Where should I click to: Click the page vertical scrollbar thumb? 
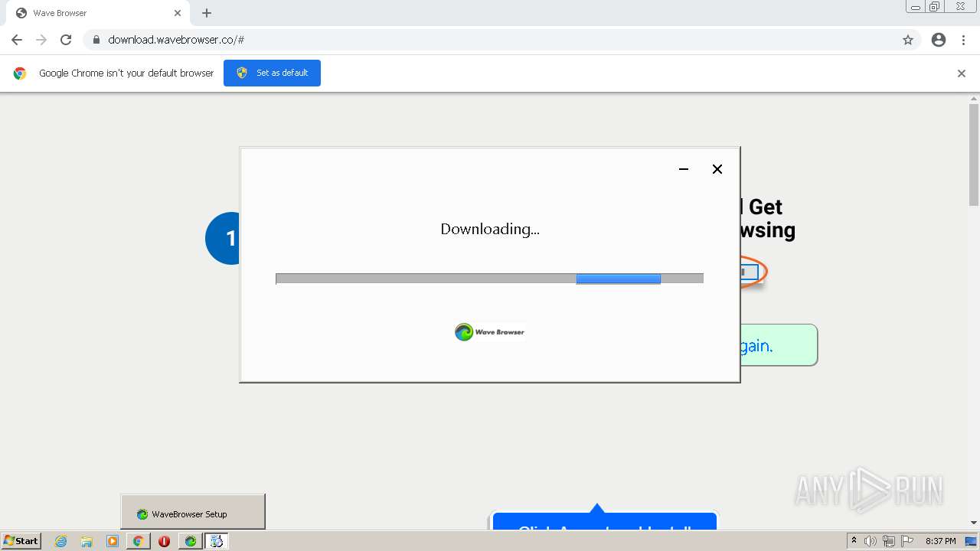974,155
